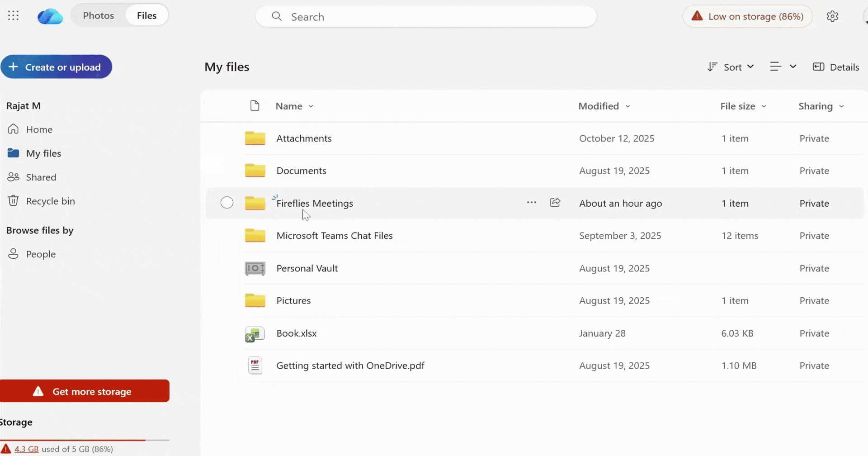Click the OneDrive cloud logo
Viewport: 868px width, 456px height.
[50, 17]
